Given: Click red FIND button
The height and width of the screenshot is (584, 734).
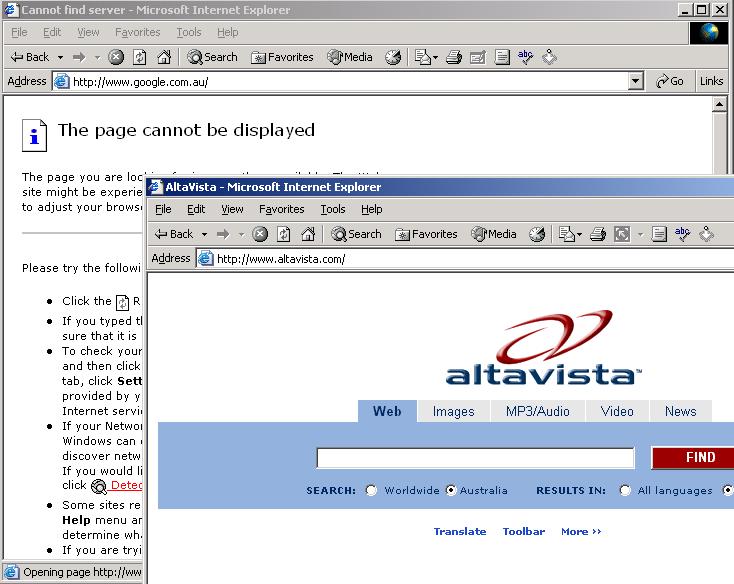Looking at the screenshot, I should (693, 457).
